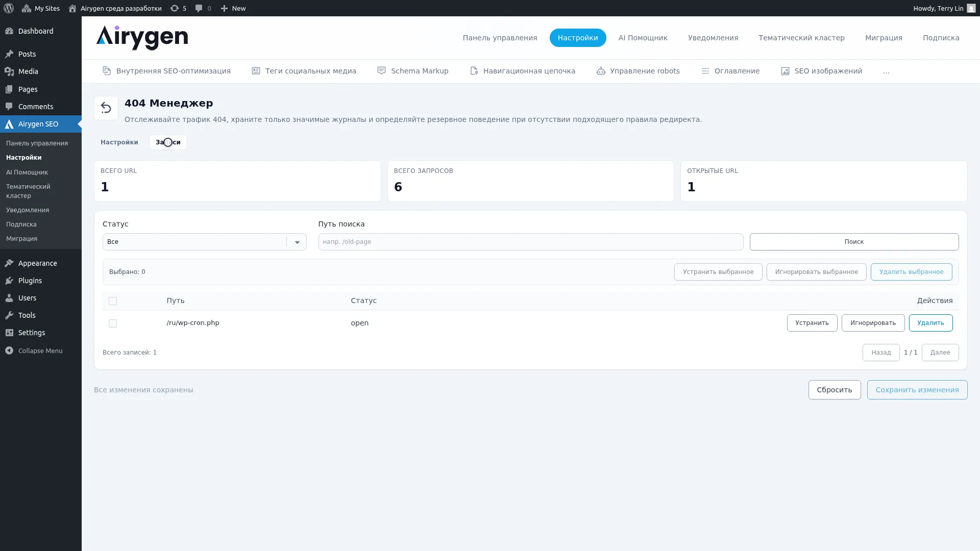Open the Schema Markup section
Image resolution: width=980 pixels, height=551 pixels.
pos(412,71)
